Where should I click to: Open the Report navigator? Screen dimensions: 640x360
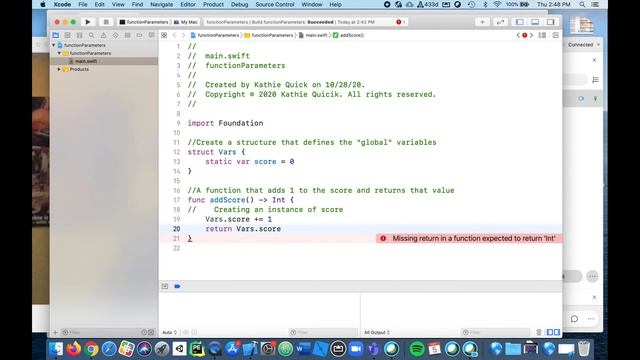point(151,36)
